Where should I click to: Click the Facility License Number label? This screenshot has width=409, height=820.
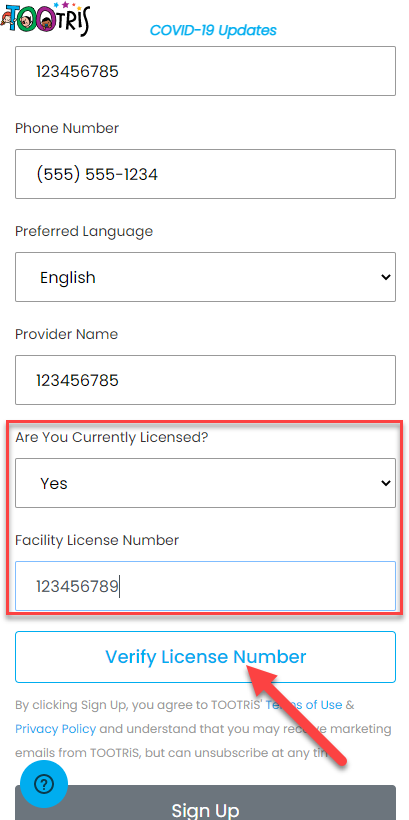click(97, 540)
